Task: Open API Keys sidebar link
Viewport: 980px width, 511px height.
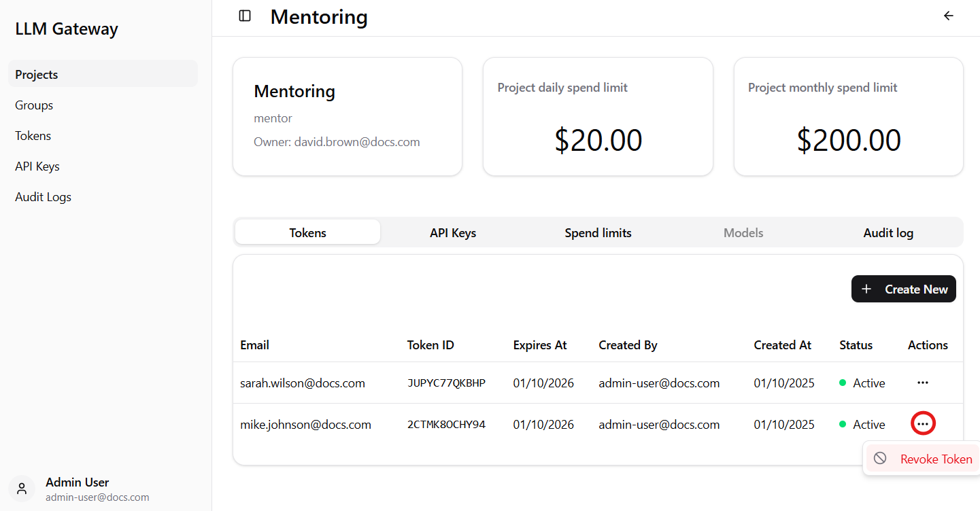Action: coord(37,166)
